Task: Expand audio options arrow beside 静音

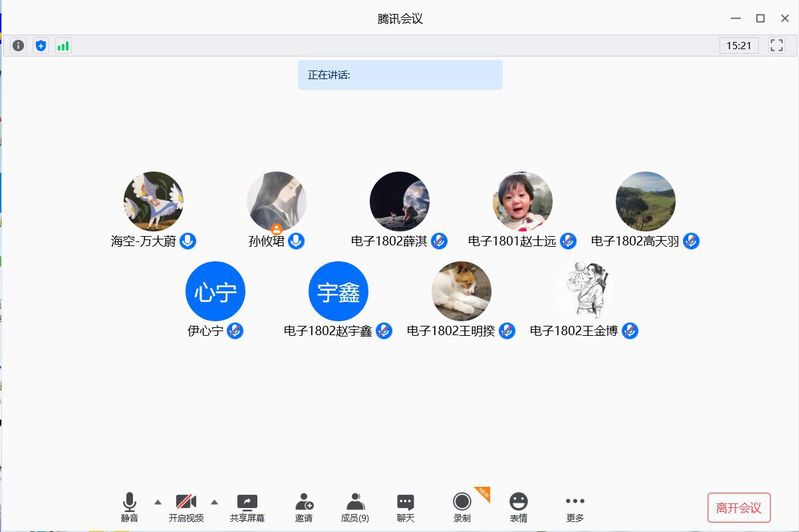Action: pos(158,502)
